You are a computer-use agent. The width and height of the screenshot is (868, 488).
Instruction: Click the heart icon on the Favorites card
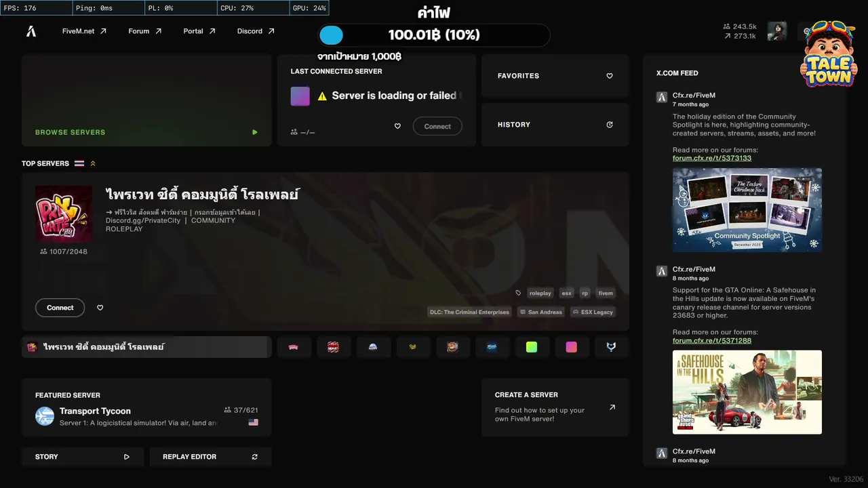[x=610, y=76]
